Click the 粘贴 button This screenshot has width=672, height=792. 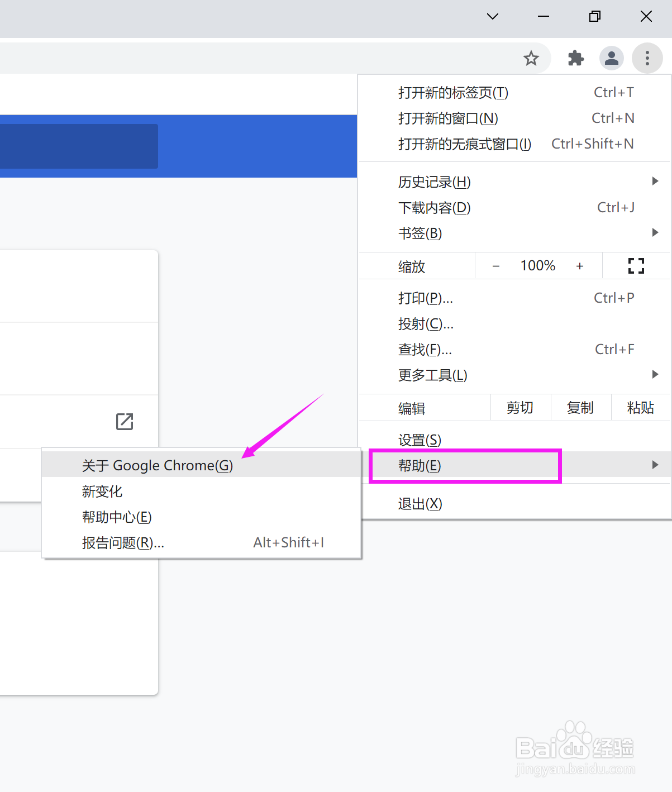(x=641, y=408)
